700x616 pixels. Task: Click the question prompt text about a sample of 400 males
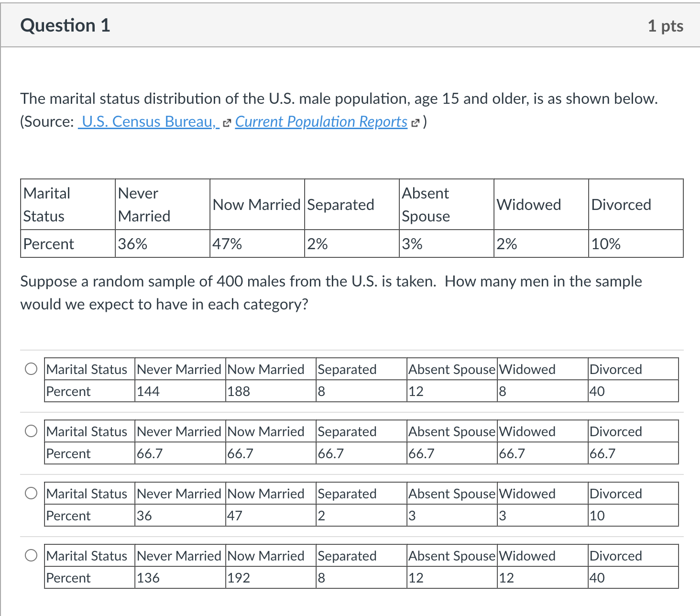click(x=330, y=293)
